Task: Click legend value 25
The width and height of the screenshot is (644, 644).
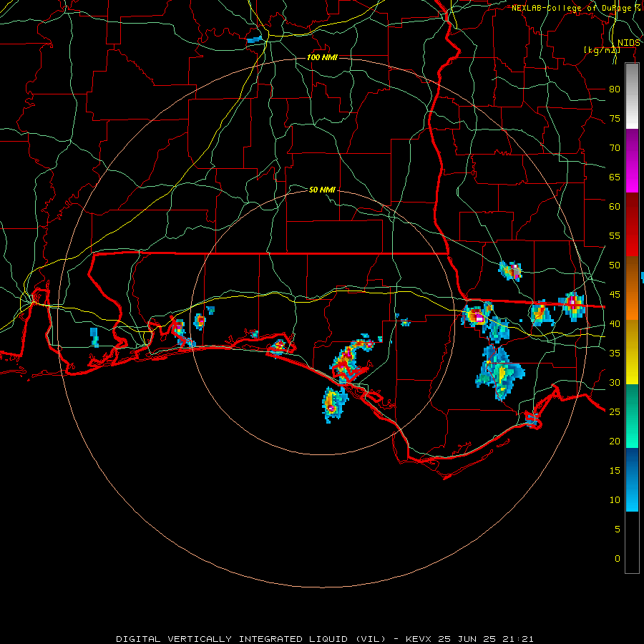Action: point(615,411)
